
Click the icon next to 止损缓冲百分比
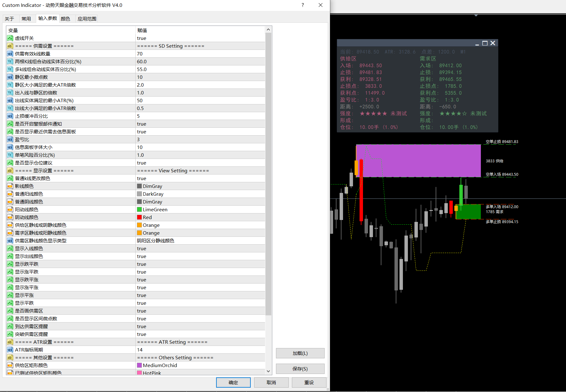tap(10, 116)
